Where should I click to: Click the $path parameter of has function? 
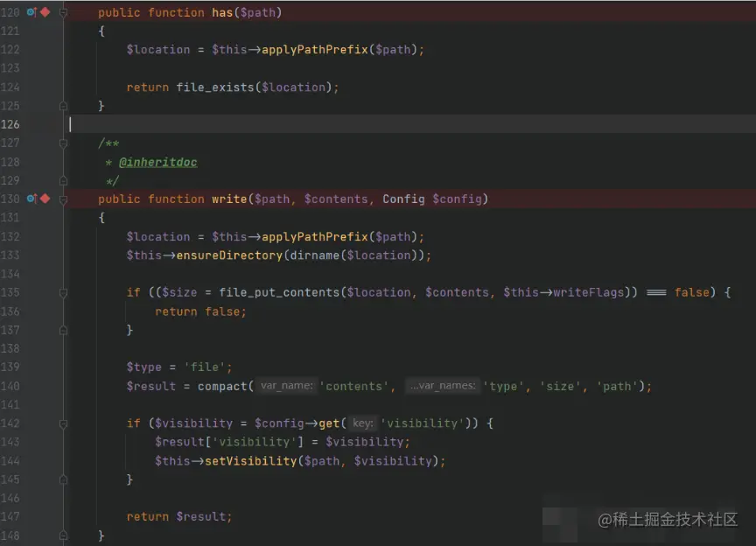258,12
